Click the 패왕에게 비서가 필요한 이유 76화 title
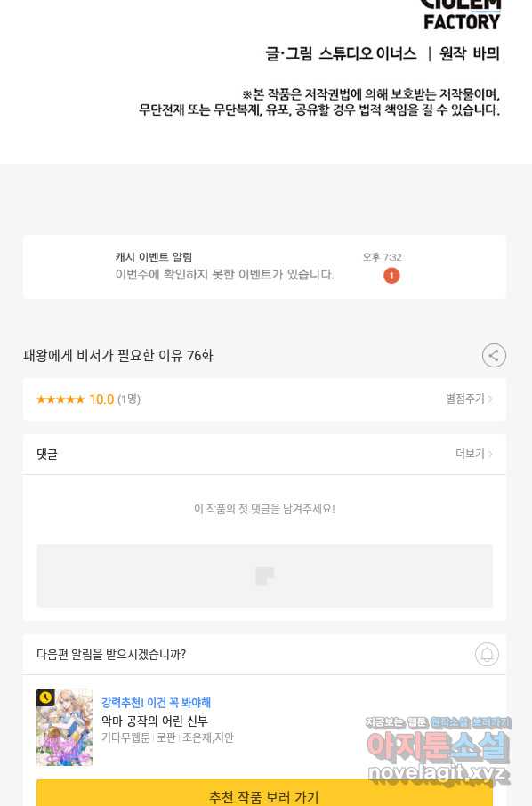Screen dimensions: 532x806 [x=117, y=355]
